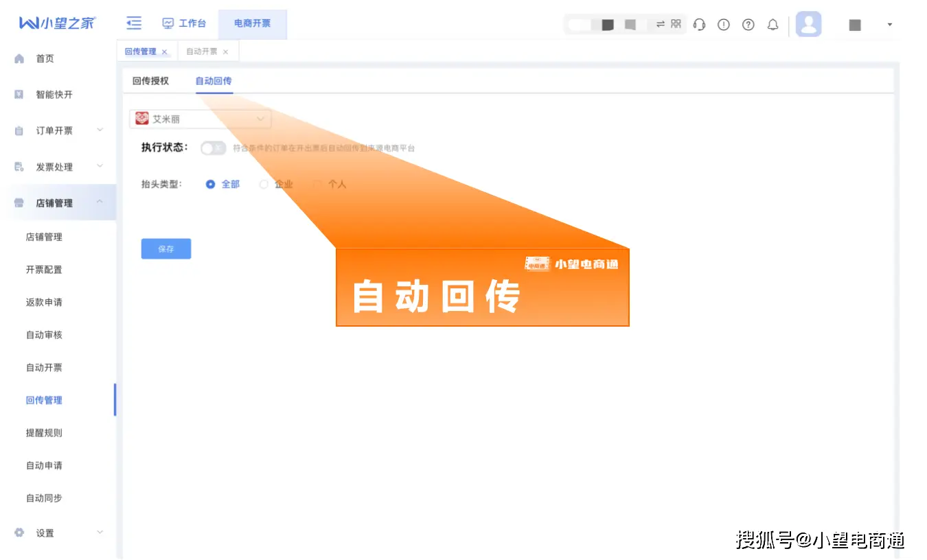Expand the 发票处理 menu
927x560 pixels.
(55, 166)
